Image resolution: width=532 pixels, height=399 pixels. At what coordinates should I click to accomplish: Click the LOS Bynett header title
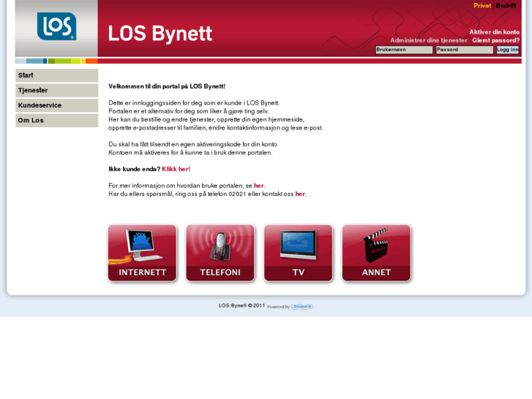[x=160, y=34]
